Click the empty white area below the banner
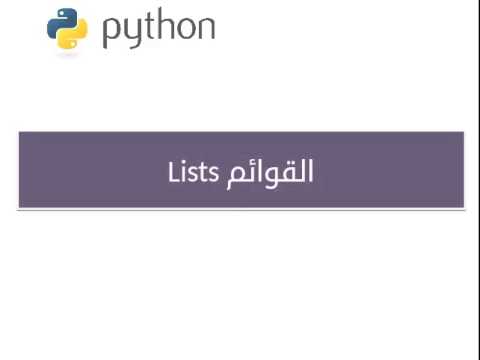This screenshot has width=480, height=360. (x=240, y=285)
